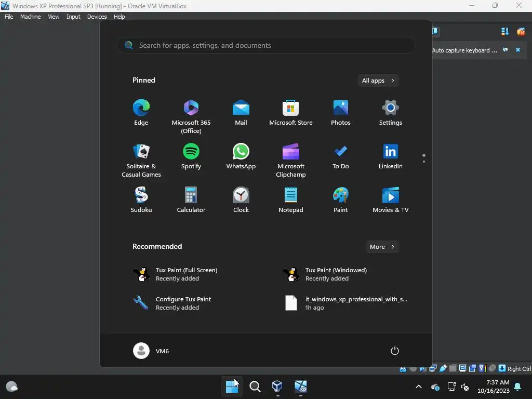Dismiss the Auto capture keyboard notification
The image size is (532, 399).
coord(518,50)
